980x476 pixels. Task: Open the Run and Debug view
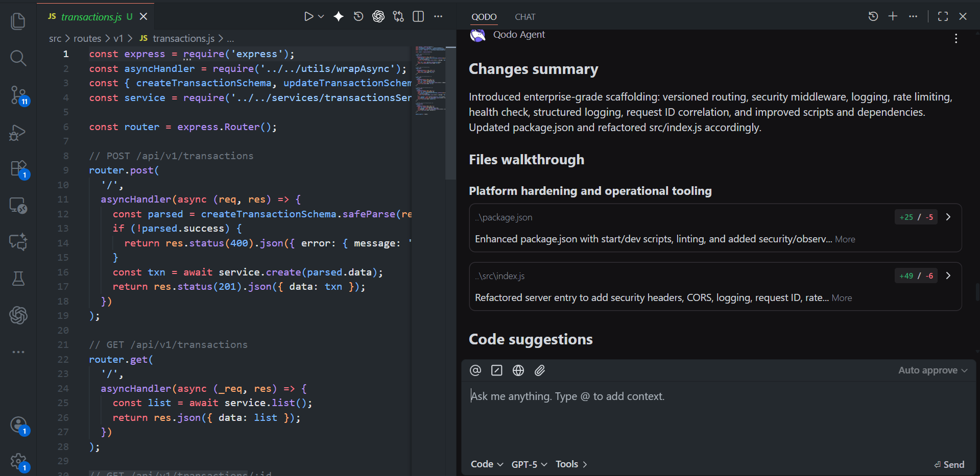pos(18,133)
